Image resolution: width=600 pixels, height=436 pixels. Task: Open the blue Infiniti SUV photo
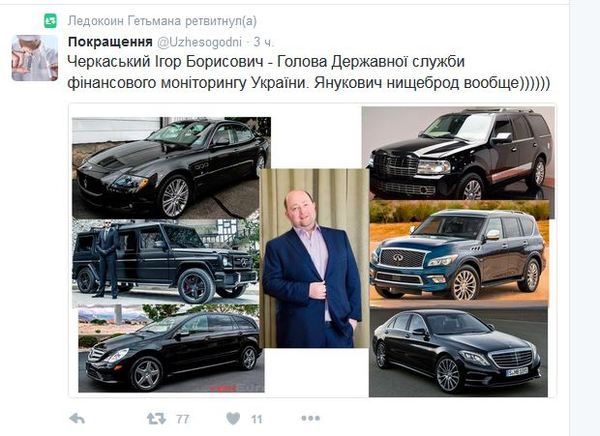(x=460, y=254)
